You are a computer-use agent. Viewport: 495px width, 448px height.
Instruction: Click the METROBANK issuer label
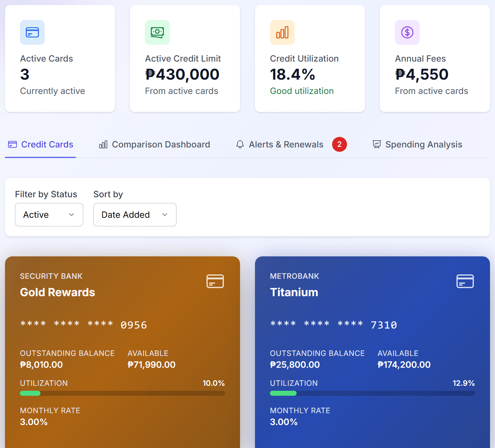point(294,276)
